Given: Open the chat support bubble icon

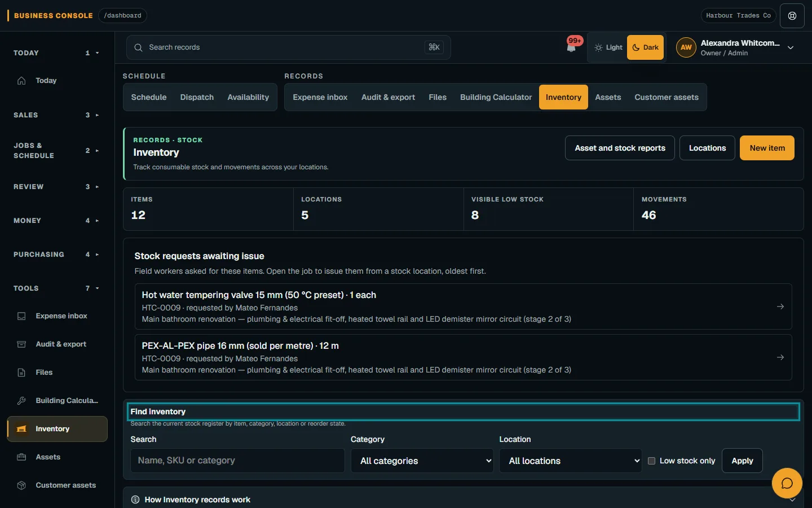Looking at the screenshot, I should [x=787, y=483].
